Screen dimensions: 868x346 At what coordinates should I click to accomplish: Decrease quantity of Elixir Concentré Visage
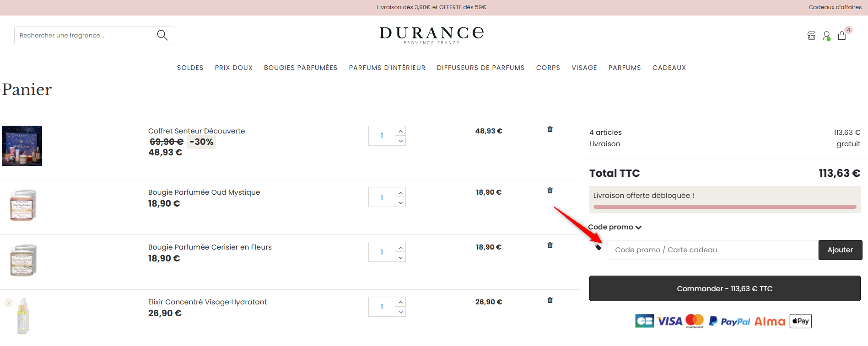pyautogui.click(x=400, y=312)
